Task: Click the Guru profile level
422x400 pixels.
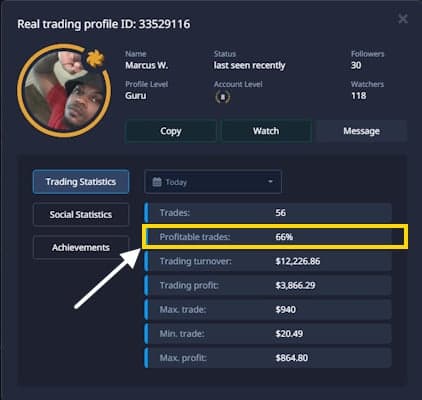Action: pos(136,96)
